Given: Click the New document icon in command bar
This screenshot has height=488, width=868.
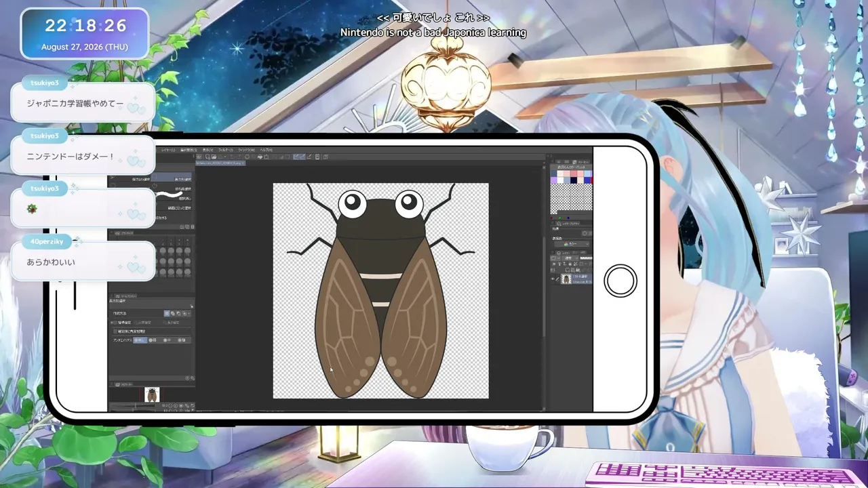Looking at the screenshot, I should (x=208, y=157).
